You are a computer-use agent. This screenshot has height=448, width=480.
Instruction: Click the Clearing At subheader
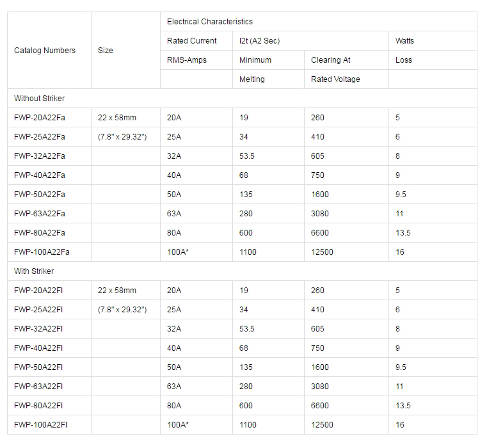click(x=331, y=60)
